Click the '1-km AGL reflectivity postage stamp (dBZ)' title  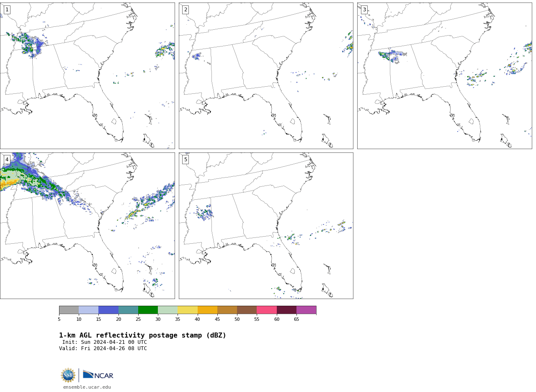point(142,335)
